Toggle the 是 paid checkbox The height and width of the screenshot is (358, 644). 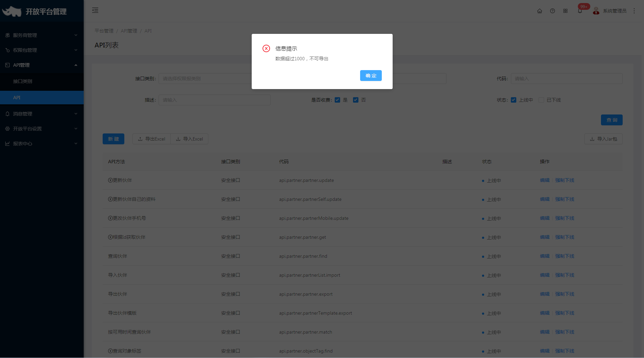tap(337, 100)
